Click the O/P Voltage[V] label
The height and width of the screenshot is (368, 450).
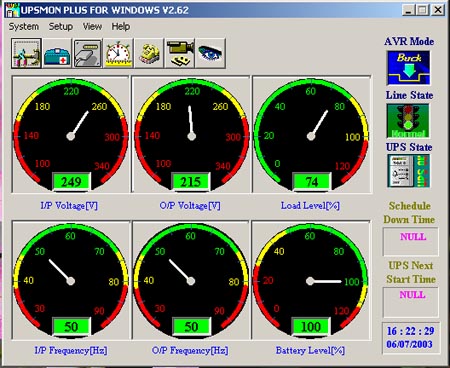pos(190,206)
